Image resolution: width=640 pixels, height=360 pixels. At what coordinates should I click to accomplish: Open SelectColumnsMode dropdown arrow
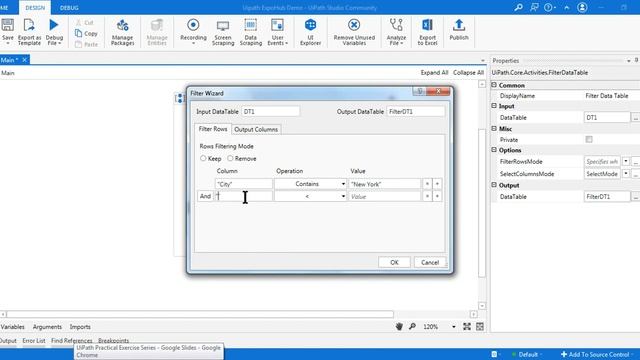pos(625,173)
